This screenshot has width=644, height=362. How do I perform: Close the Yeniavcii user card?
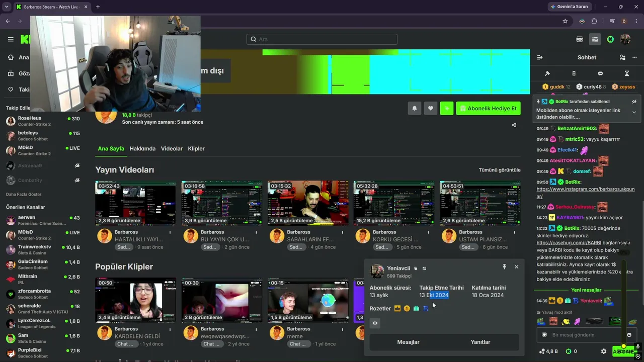coord(516,267)
